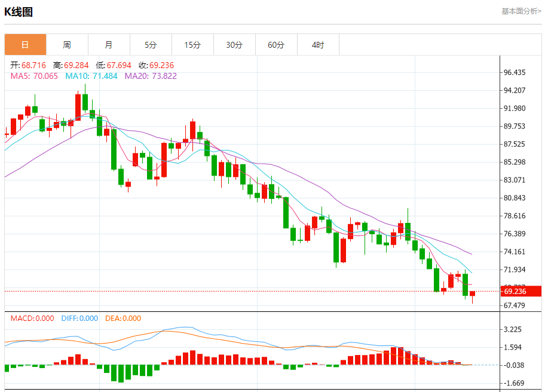Click the 76.389 price axis label
Image resolution: width=548 pixels, height=392 pixels.
click(x=515, y=234)
